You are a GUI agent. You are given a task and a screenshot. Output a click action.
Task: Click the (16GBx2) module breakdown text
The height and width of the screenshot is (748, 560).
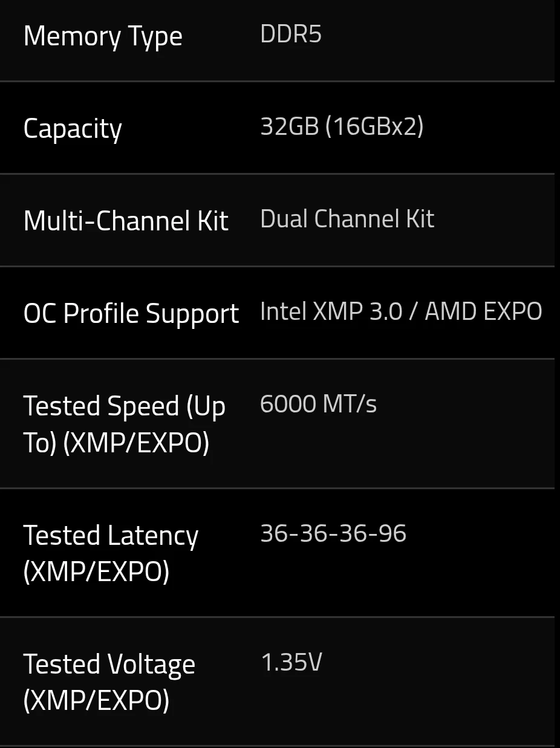pyautogui.click(x=374, y=126)
